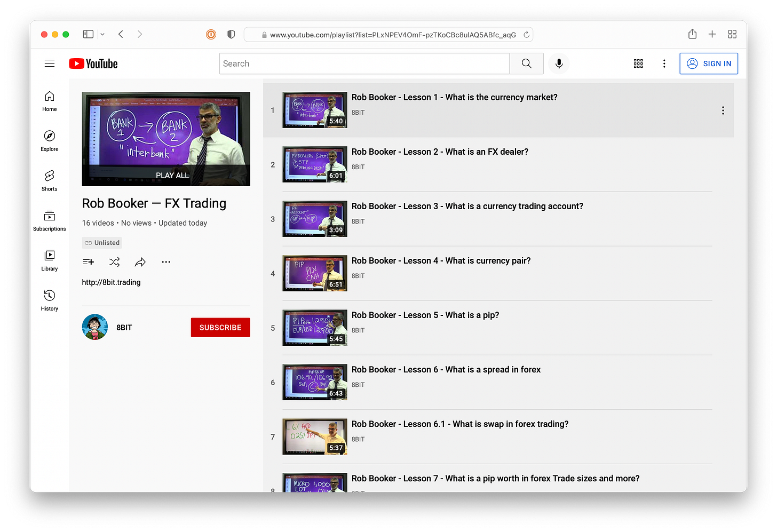Open History in sidebar
The height and width of the screenshot is (532, 777).
(x=50, y=301)
